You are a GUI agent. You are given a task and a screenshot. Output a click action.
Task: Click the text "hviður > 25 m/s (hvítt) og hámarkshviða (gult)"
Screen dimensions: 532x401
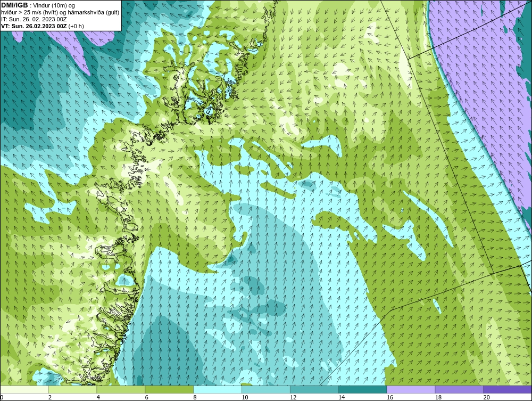60,12
